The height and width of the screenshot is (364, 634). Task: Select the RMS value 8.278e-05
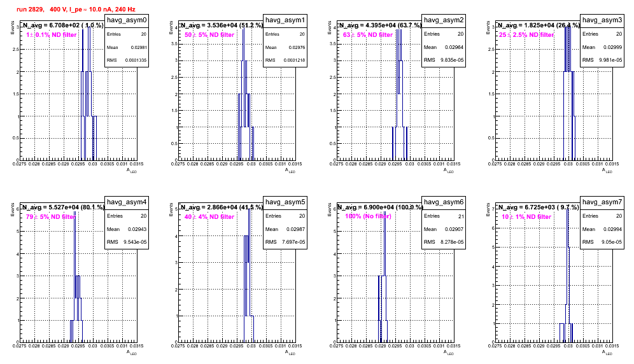(452, 242)
